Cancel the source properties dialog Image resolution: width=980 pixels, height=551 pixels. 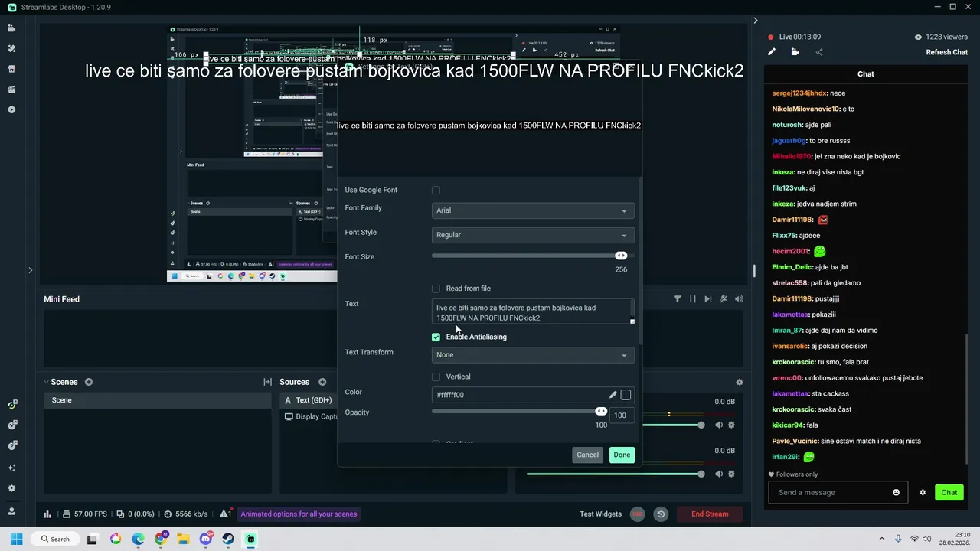tap(587, 455)
